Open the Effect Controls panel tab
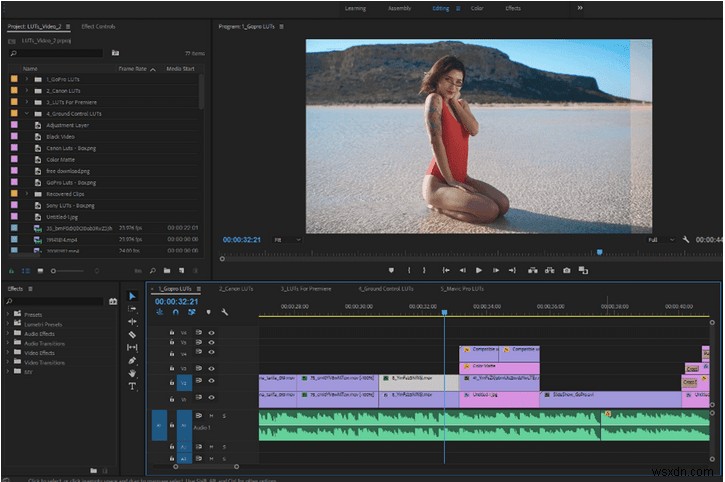This screenshot has width=725, height=482. click(98, 27)
